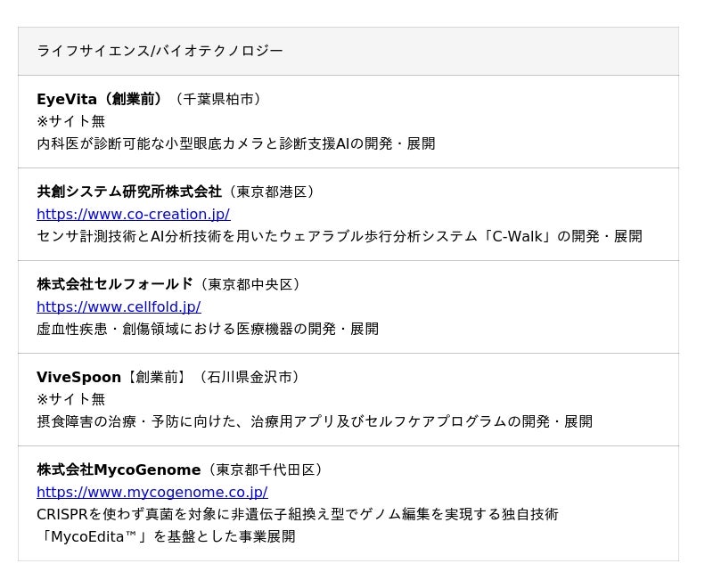Click the 株式会社MycoGenome company name
Screen dimensions: 713x588
119,470
